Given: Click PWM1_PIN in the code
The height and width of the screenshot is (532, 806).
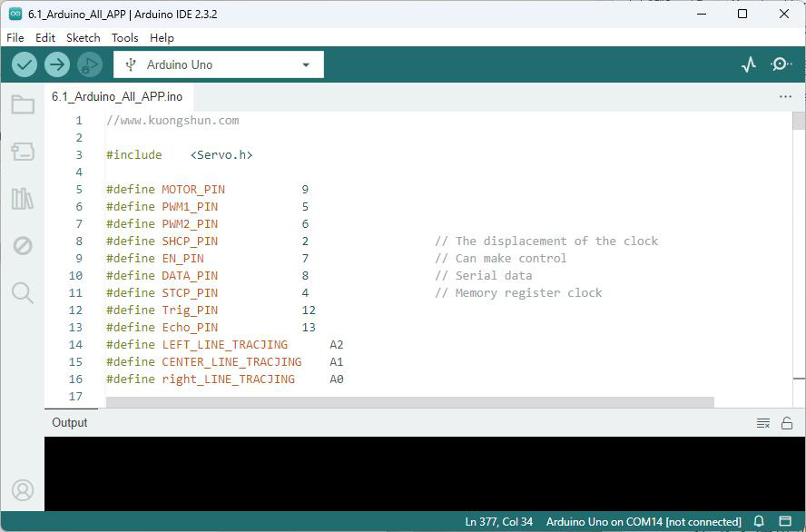Looking at the screenshot, I should 190,207.
